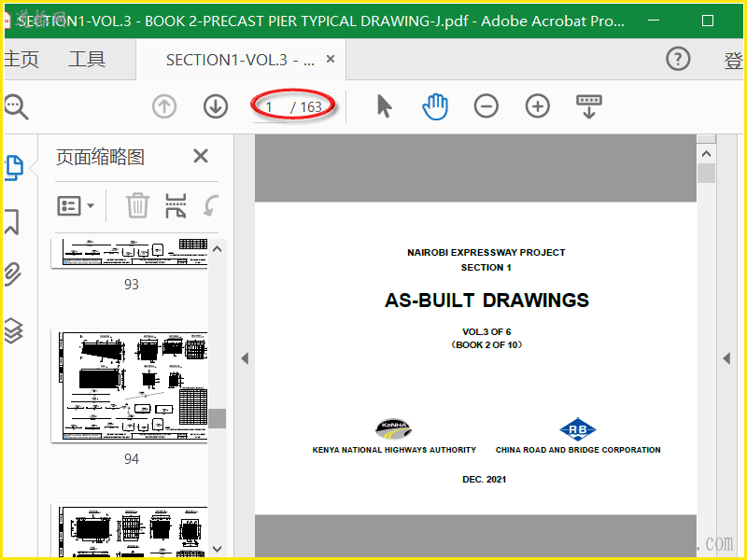Click the search magnifier icon in toolbar

click(x=16, y=106)
